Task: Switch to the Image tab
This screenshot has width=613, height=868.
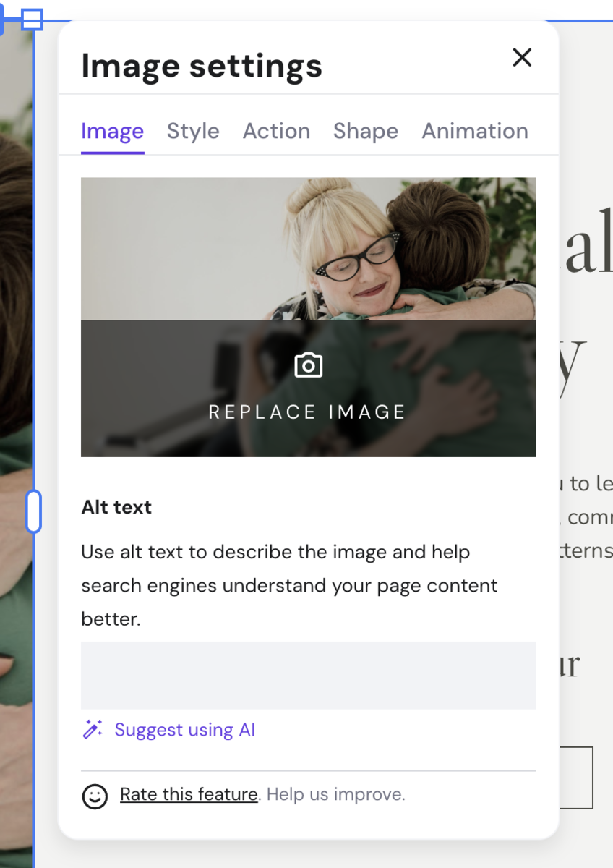Action: 113,131
